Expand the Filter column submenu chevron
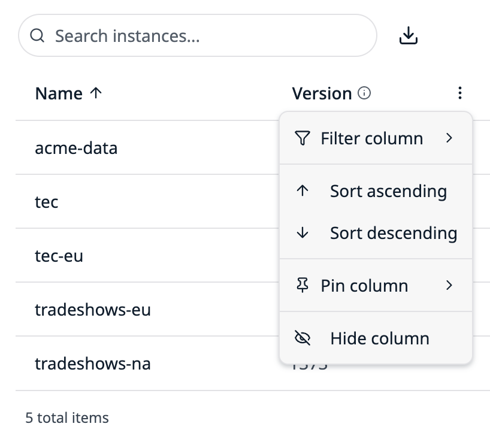This screenshot has width=490, height=448. click(x=449, y=138)
